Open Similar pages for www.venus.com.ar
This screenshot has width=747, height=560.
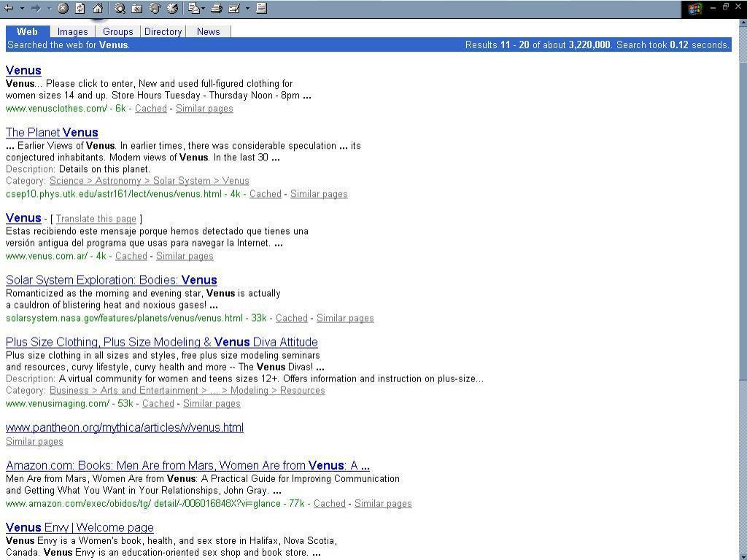pos(185,256)
